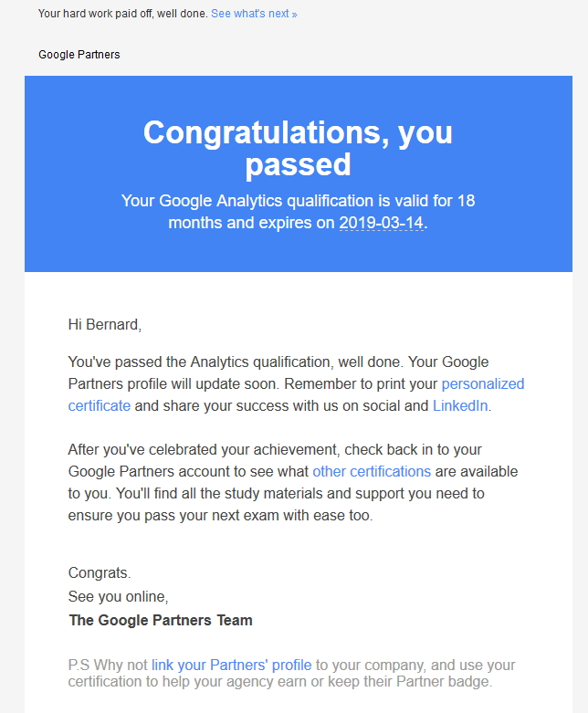
Task: Click the word "passed" in the banner heading
Action: pyautogui.click(x=299, y=165)
